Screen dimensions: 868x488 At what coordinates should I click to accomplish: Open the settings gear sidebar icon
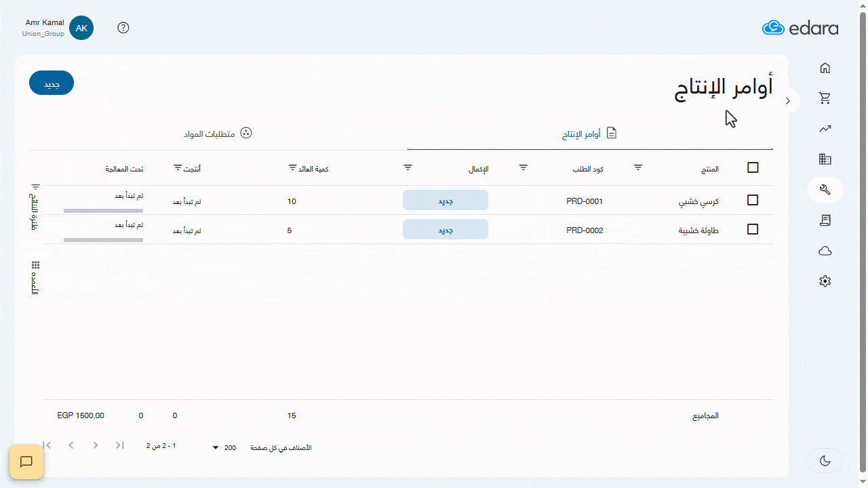pyautogui.click(x=825, y=281)
